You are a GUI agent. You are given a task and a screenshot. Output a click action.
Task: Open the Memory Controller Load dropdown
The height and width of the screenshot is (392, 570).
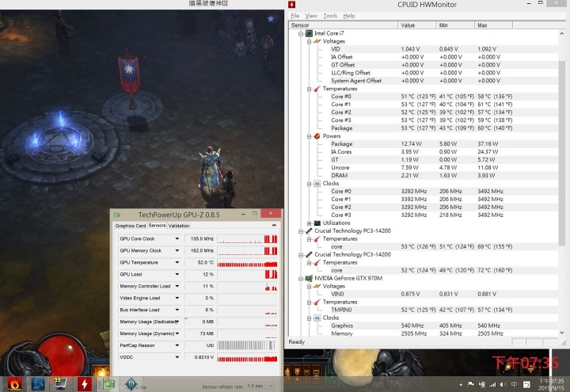[x=177, y=286]
